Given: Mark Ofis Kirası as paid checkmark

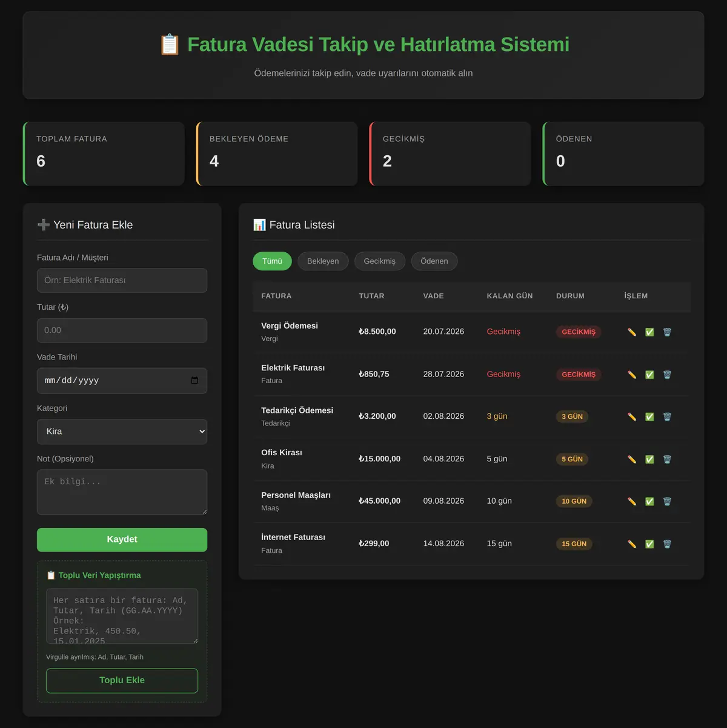Looking at the screenshot, I should tap(649, 459).
